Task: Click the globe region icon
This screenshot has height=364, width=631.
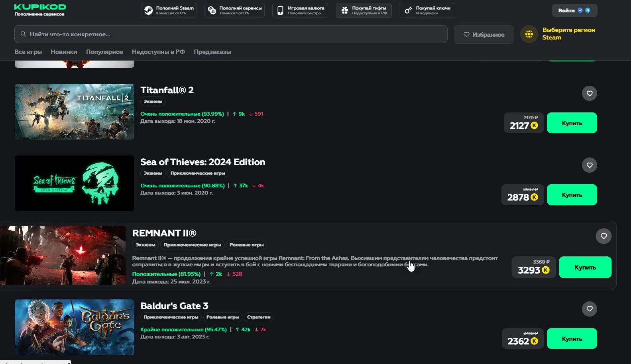Action: click(529, 34)
